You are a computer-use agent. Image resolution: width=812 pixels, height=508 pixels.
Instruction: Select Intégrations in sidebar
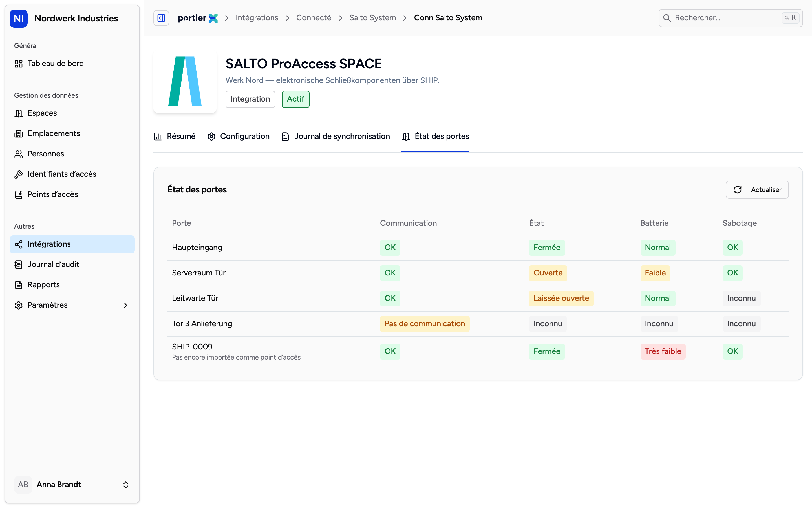point(72,244)
